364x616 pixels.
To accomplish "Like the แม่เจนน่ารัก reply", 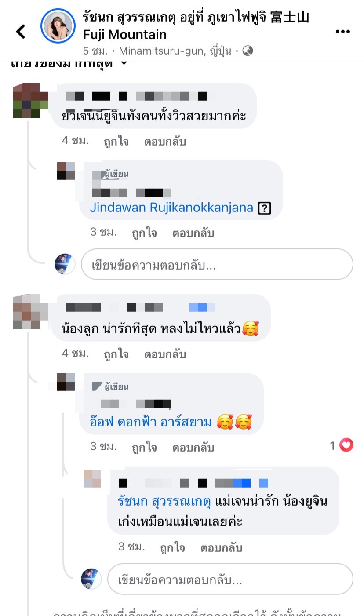I will tap(172, 548).
